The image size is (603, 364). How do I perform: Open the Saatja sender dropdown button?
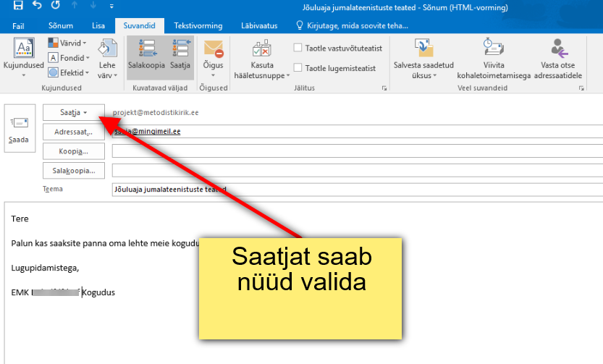pyautogui.click(x=73, y=113)
